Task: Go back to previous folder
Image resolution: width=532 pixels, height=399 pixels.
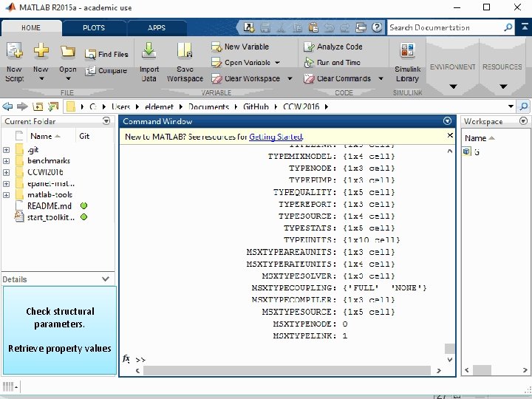Action: click(x=7, y=106)
